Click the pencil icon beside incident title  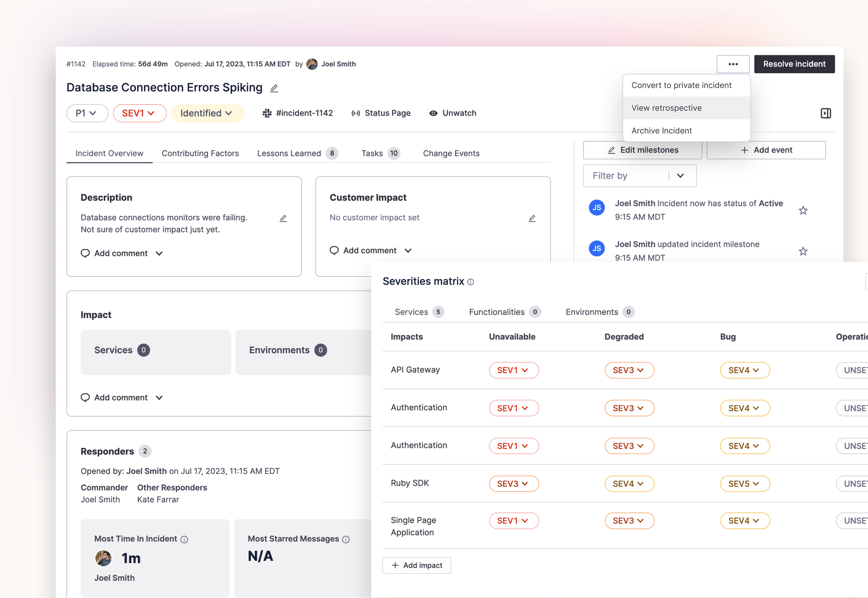pyautogui.click(x=274, y=88)
